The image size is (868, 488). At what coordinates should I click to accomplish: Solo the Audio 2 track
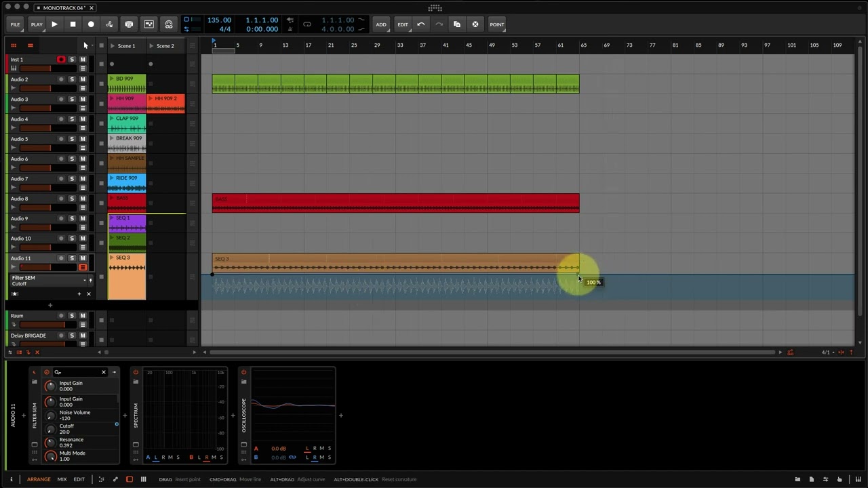coord(72,79)
